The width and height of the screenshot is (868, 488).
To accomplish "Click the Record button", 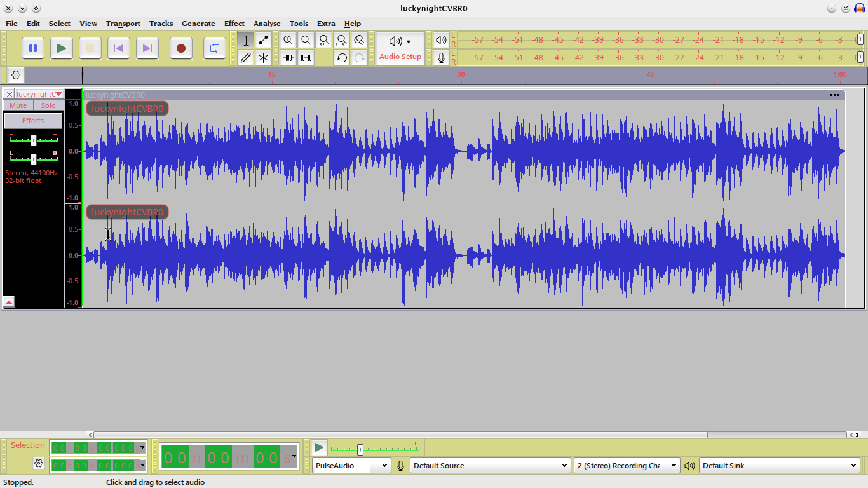I will pyautogui.click(x=181, y=48).
